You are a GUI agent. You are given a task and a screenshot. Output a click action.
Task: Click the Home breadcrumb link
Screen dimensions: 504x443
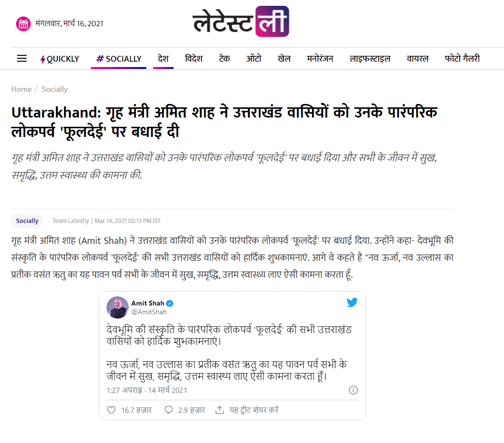point(21,89)
